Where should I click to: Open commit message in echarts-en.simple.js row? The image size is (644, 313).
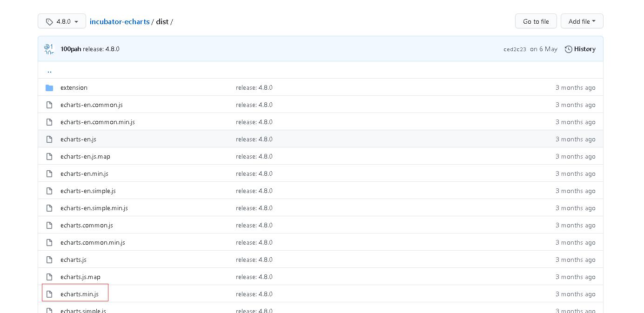254,191
